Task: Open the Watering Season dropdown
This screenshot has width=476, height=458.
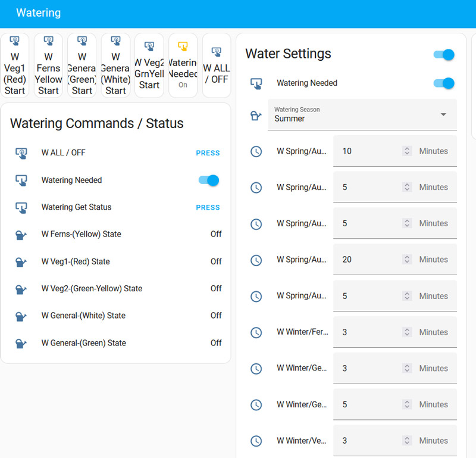Action: (x=362, y=115)
